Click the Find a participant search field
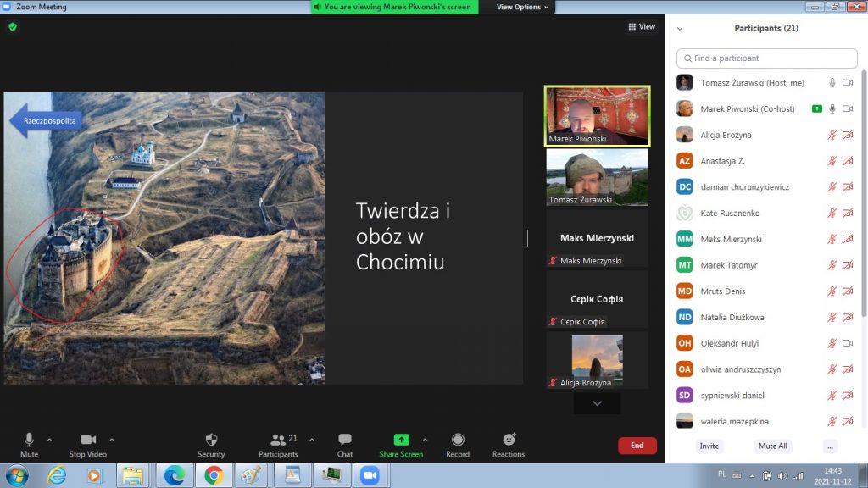Screen dimensions: 868x488 [767, 58]
